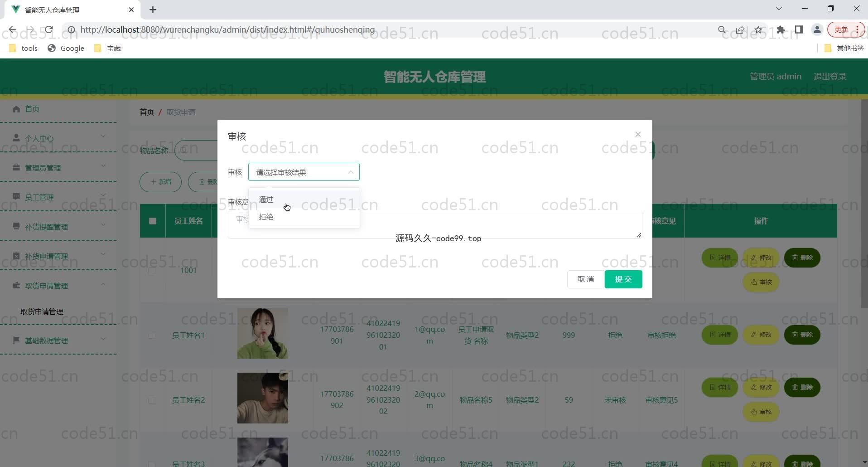Click the 更新 browser button
Image resolution: width=868 pixels, height=467 pixels.
846,29
